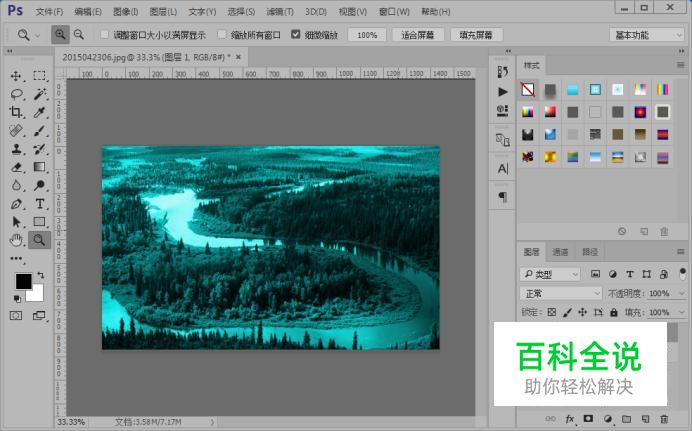The height and width of the screenshot is (431, 692).
Task: Reset default foreground and background colors
Action: point(17,299)
